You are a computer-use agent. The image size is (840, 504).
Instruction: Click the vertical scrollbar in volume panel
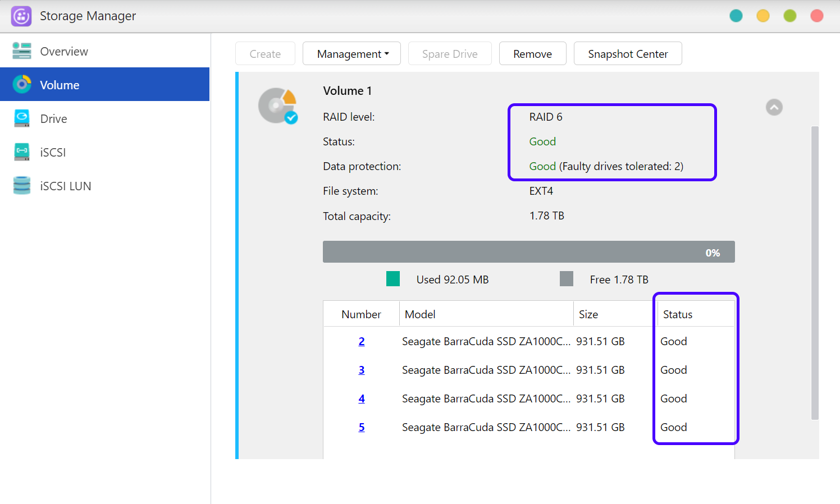[x=815, y=273]
